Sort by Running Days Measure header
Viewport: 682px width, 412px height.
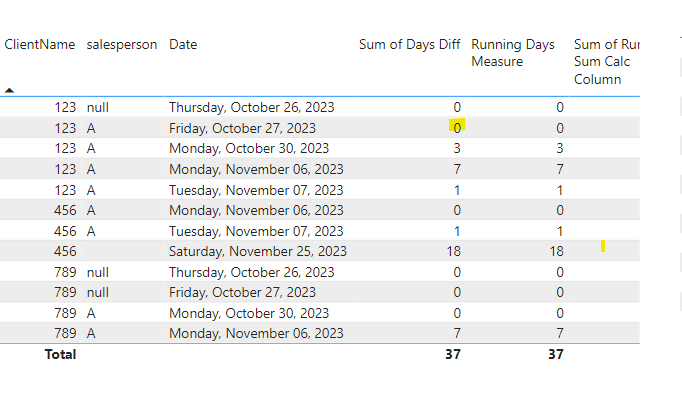(x=513, y=53)
